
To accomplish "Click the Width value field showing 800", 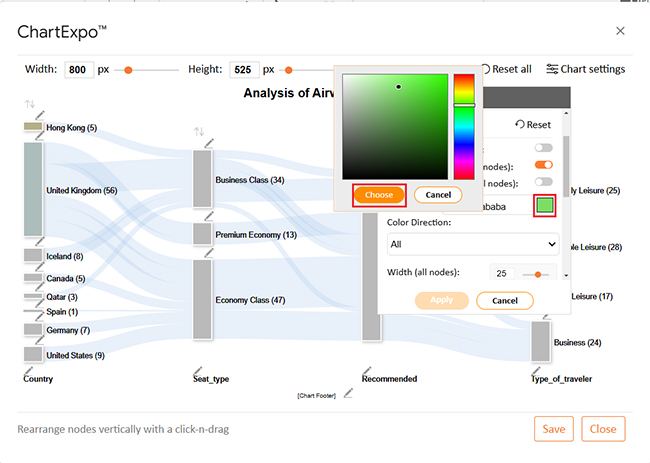I will point(79,70).
